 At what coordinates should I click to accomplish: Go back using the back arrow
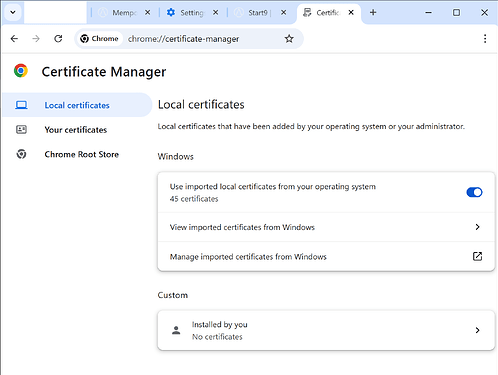tap(14, 39)
